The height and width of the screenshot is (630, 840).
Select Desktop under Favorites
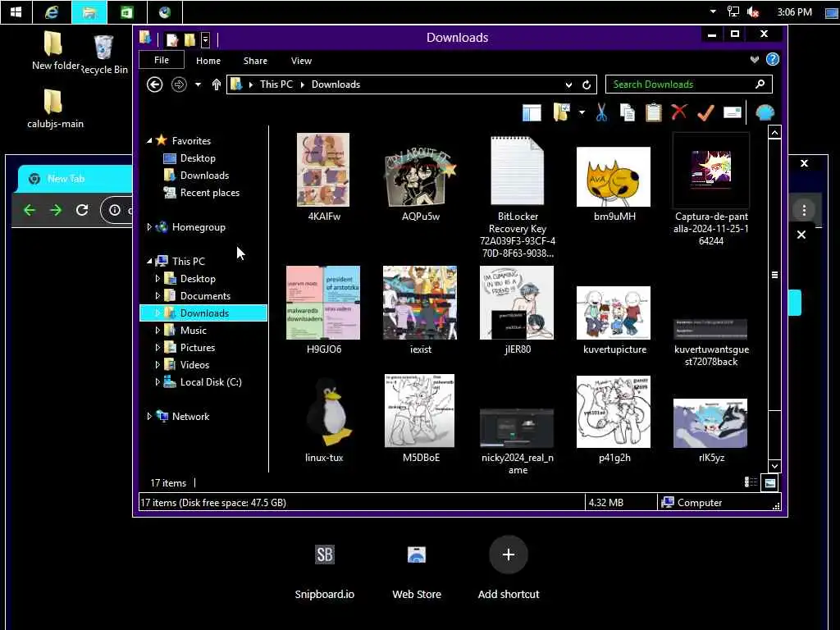click(198, 158)
